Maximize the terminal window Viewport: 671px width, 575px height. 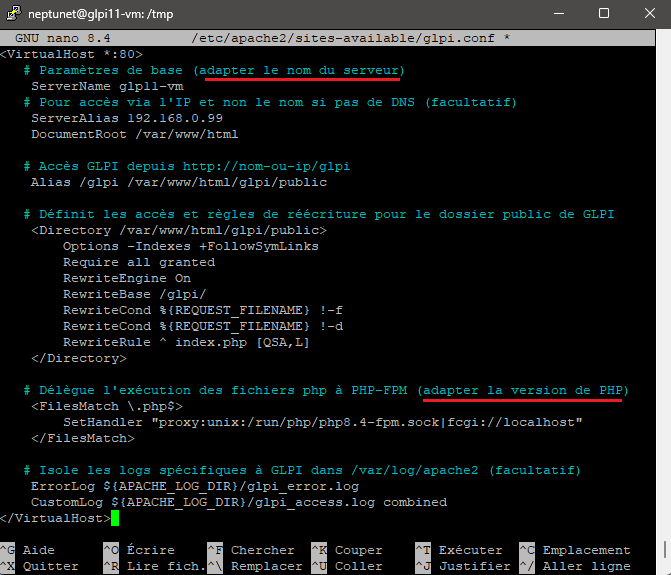point(603,14)
